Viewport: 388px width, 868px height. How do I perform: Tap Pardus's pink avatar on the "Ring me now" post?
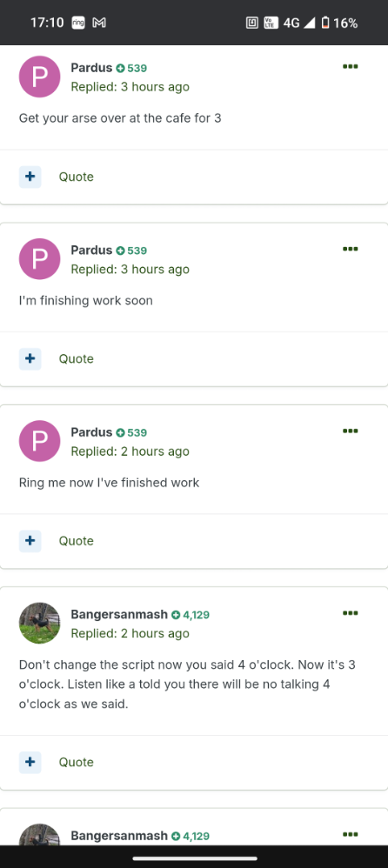point(39,441)
